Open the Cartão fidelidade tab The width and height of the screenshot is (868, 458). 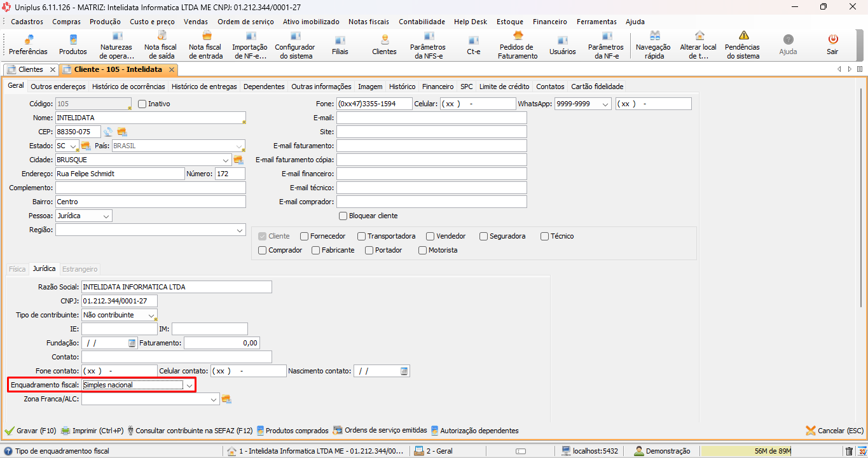tap(597, 87)
